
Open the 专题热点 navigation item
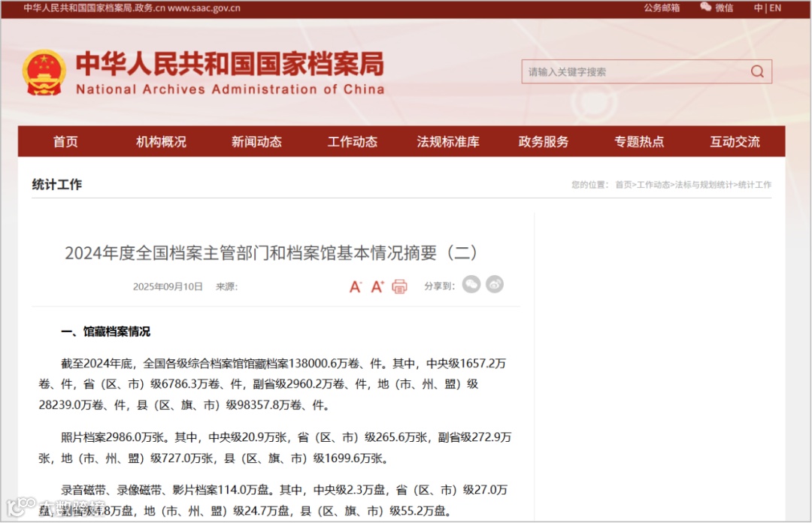[x=639, y=141]
